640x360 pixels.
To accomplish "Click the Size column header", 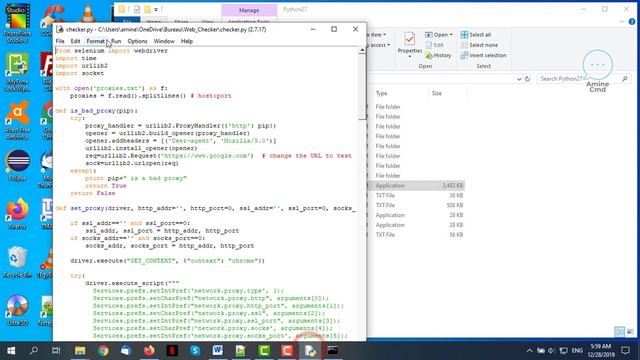I will coord(437,93).
